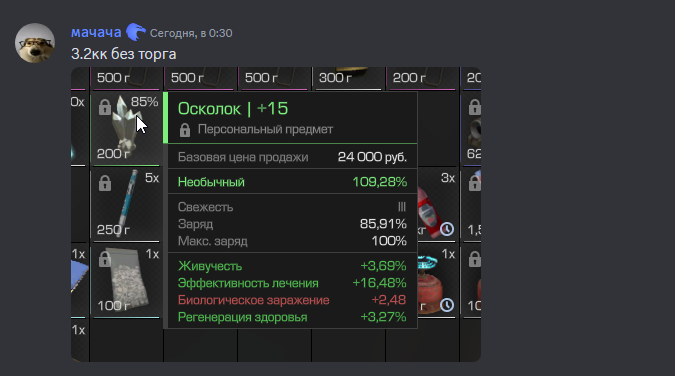
Task: Click lock icon beside Персональный предмет
Action: tap(185, 130)
